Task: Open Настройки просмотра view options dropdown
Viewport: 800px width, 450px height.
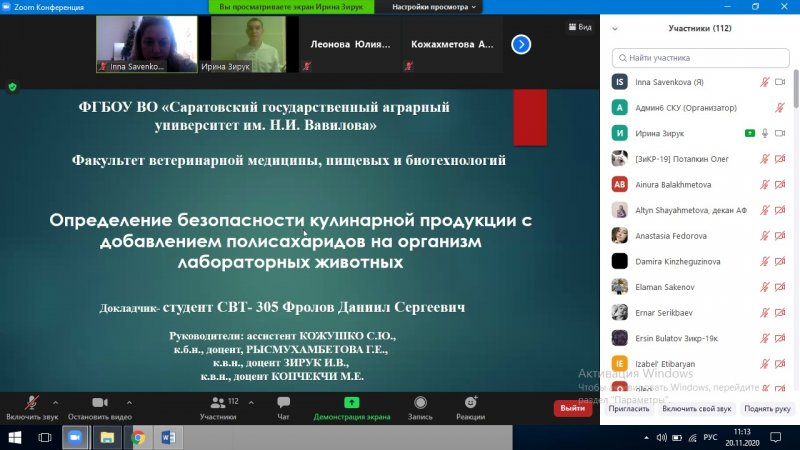Action: coord(434,7)
